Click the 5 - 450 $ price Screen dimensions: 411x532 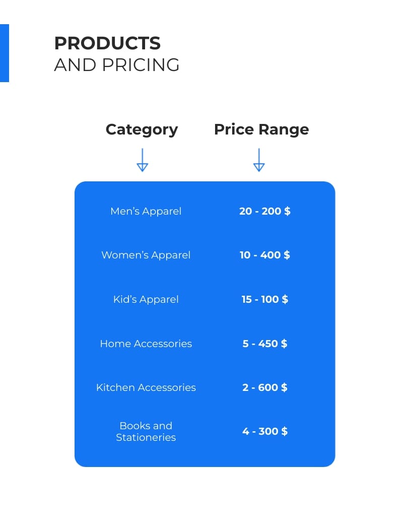[x=265, y=344]
